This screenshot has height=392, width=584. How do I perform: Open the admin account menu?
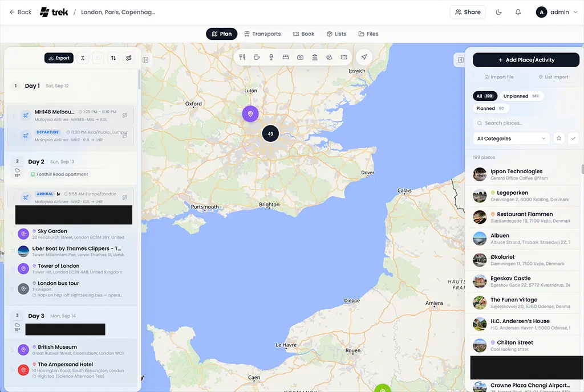[x=557, y=13]
